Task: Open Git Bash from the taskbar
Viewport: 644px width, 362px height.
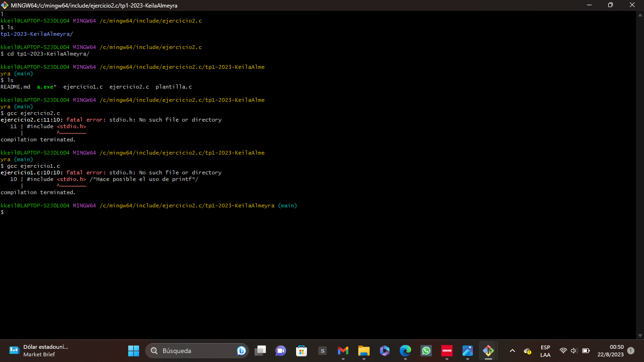Action: [x=488, y=351]
